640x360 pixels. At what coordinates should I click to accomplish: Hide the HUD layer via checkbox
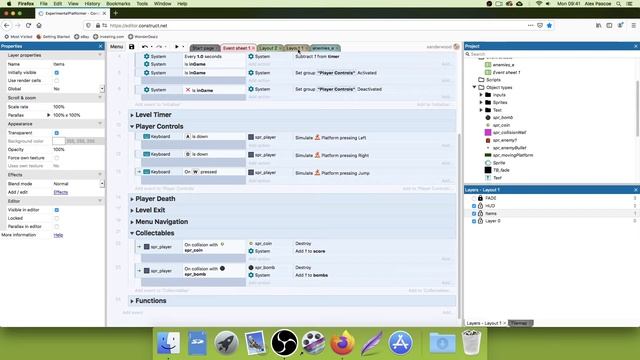474,206
